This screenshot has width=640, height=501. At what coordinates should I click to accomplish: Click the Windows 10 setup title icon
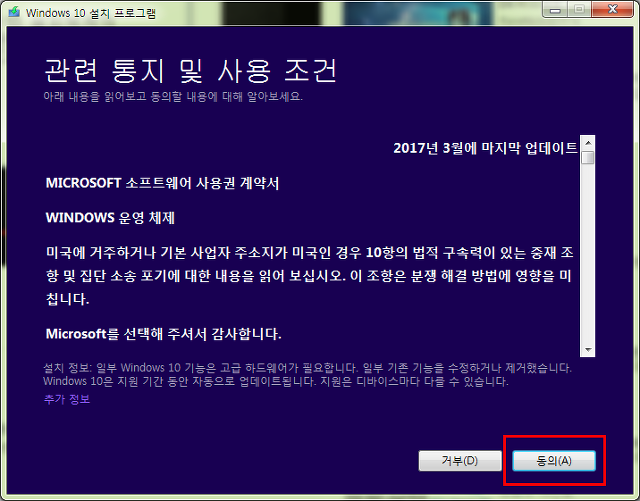14,12
